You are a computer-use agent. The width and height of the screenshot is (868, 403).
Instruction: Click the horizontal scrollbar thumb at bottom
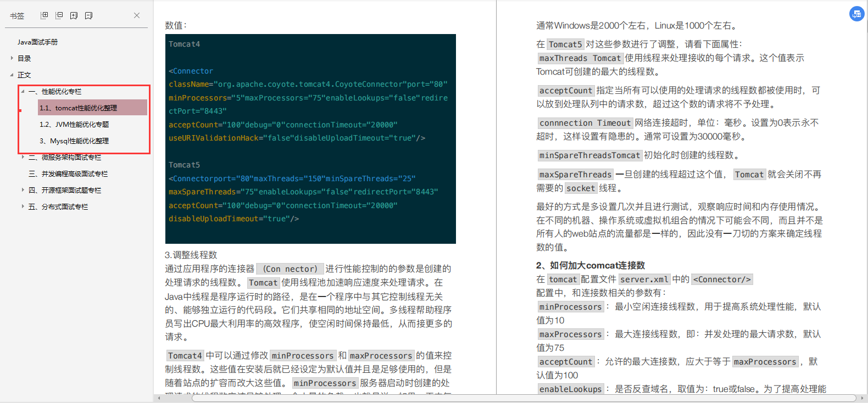[x=524, y=398]
